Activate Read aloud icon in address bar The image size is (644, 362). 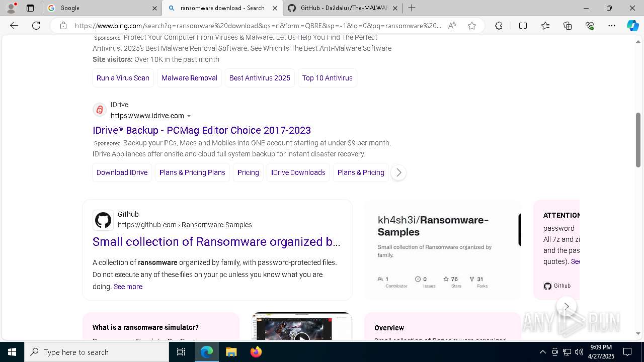452,26
